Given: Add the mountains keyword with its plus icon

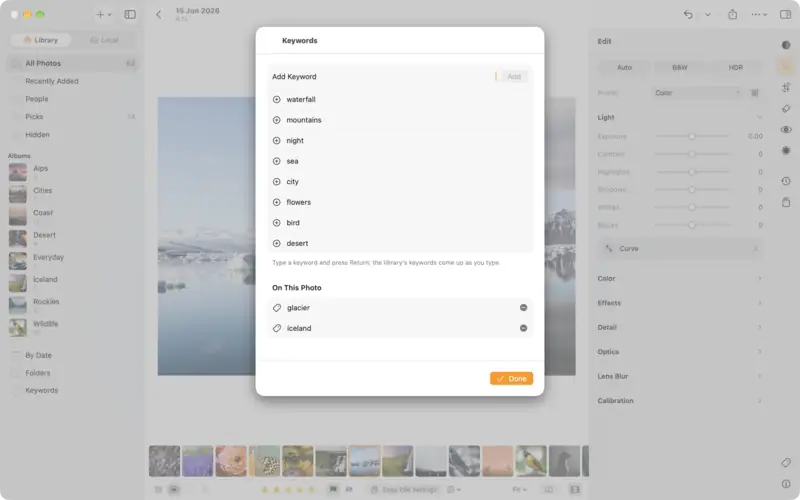Looking at the screenshot, I should (x=277, y=120).
